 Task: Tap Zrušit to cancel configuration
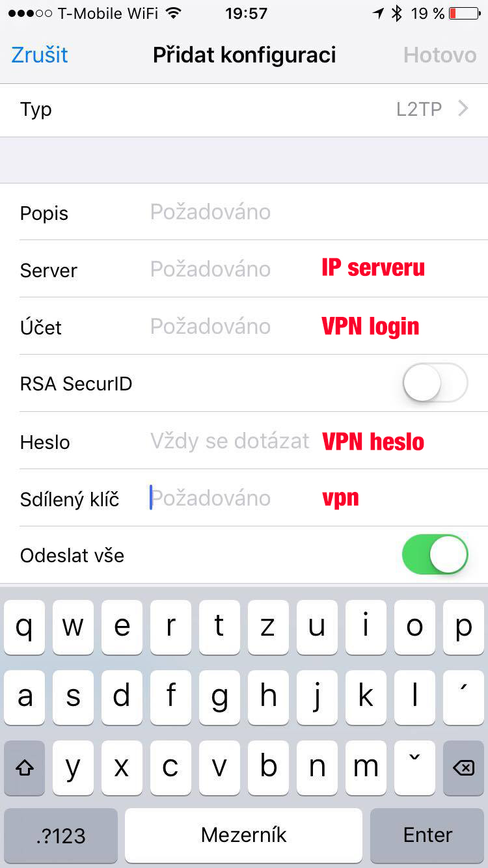point(40,55)
